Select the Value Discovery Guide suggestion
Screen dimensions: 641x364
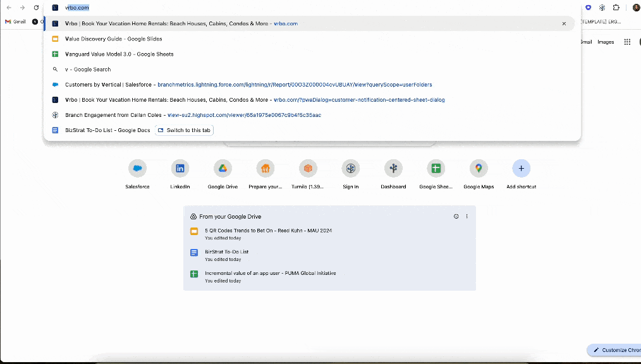coord(114,39)
